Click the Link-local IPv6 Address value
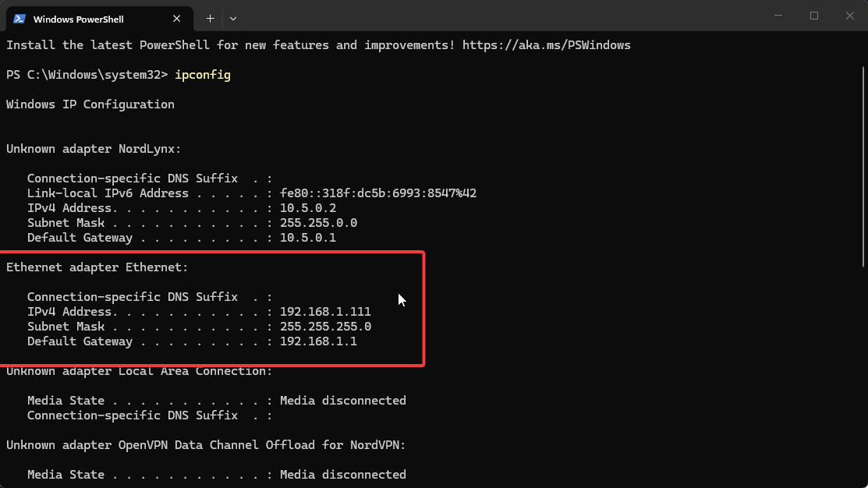This screenshot has height=488, width=868. click(x=378, y=193)
